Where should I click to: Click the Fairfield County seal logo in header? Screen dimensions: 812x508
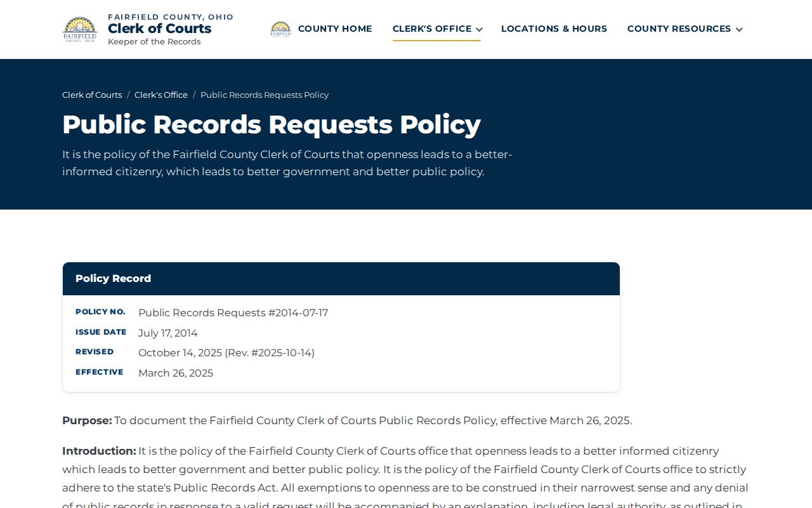tap(80, 29)
